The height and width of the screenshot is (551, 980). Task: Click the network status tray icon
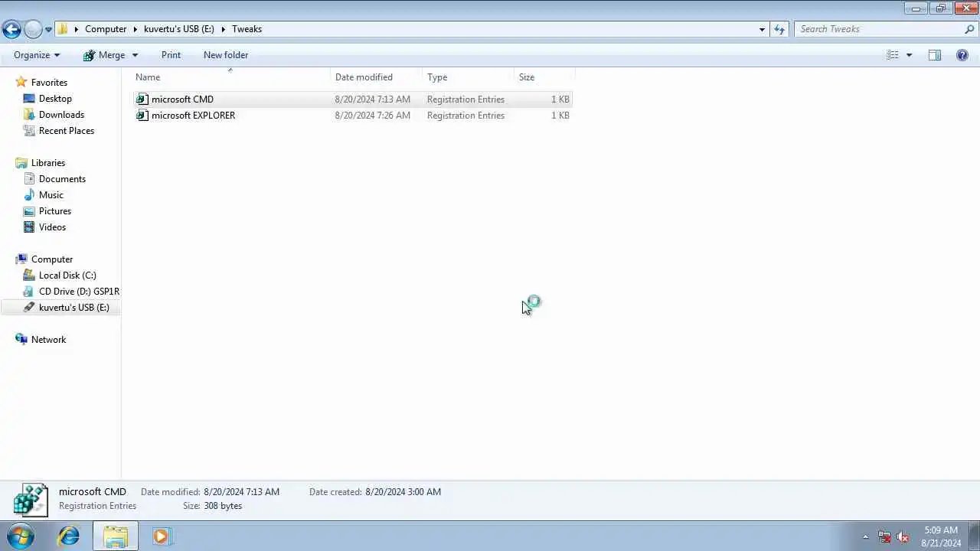coord(884,536)
